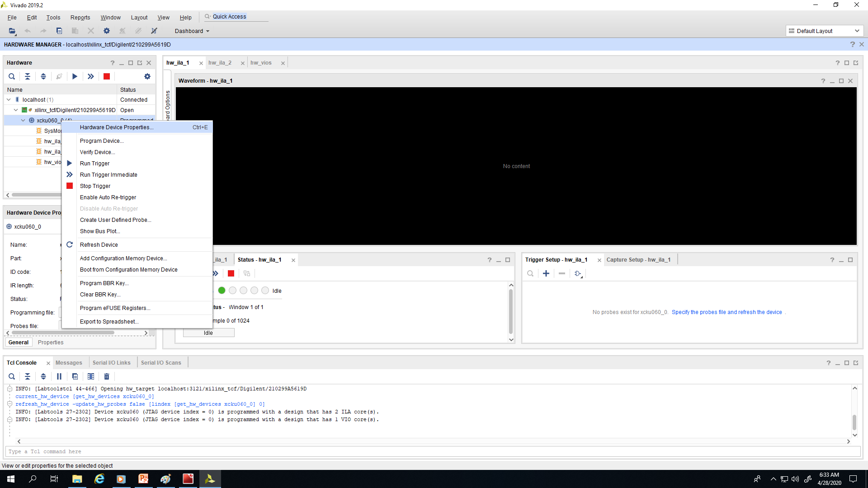Open File Explorer from taskbar

point(77,479)
